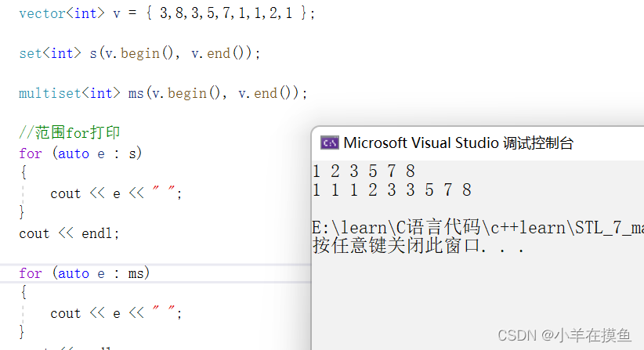Screen dimensions: 644x350
Task: Click console output line '1 1 1 2 3 3 5 7 8'
Action: tap(393, 190)
